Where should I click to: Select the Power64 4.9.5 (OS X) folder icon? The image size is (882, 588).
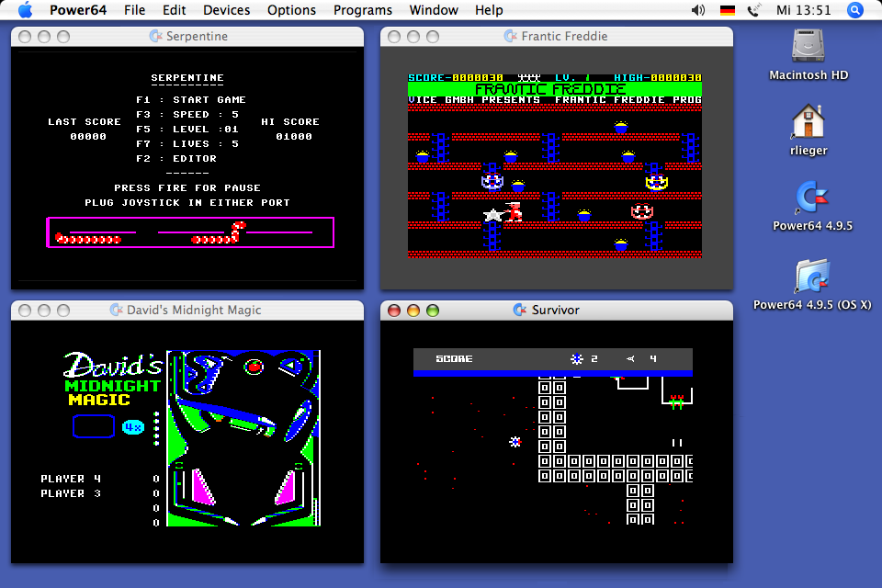[812, 276]
